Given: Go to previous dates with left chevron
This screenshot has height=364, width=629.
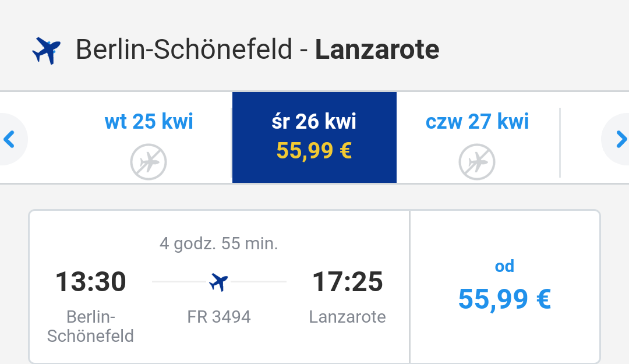Looking at the screenshot, I should coord(9,139).
